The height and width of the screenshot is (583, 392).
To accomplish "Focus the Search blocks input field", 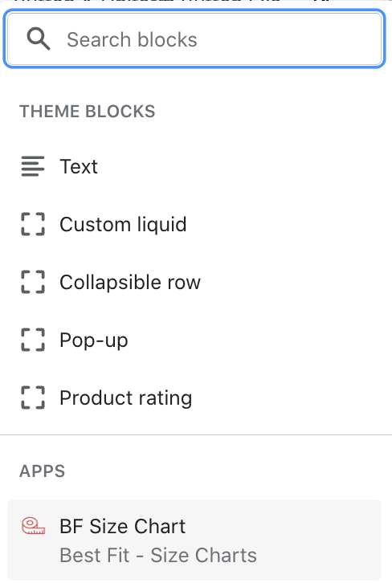I will [194, 39].
